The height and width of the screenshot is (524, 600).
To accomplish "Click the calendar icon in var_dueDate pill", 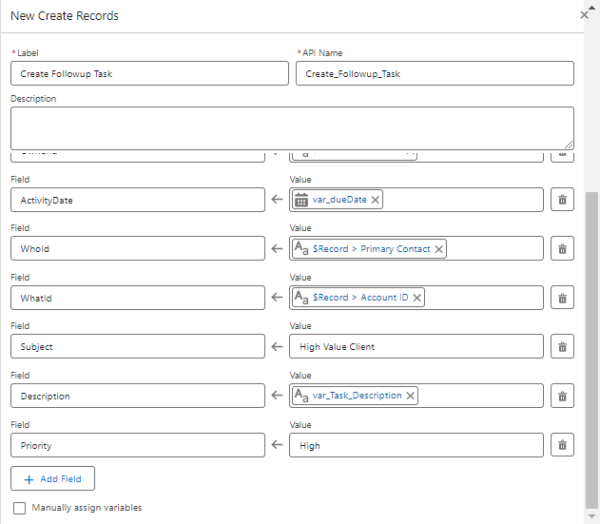I will [301, 199].
